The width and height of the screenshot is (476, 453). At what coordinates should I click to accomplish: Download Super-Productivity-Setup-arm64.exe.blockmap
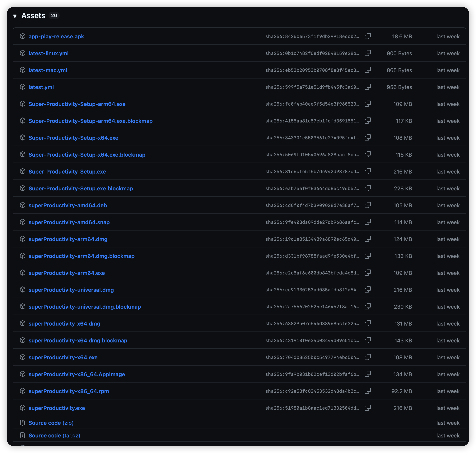pyautogui.click(x=91, y=121)
